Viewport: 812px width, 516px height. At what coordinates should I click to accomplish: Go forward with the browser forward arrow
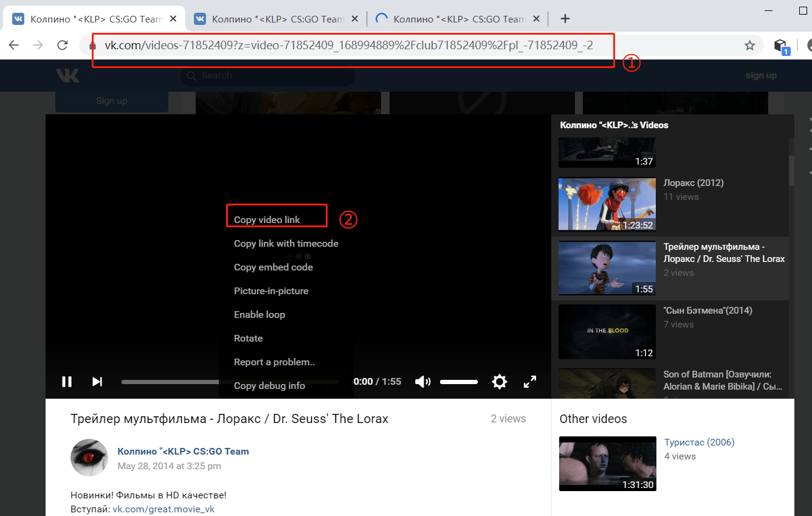tap(38, 45)
